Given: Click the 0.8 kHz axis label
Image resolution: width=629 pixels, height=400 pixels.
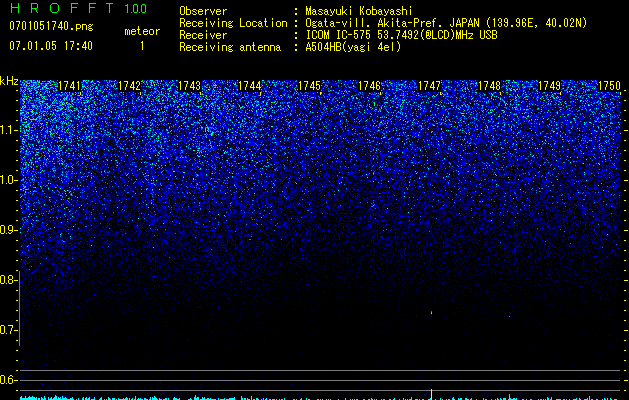Looking at the screenshot, I should [x=9, y=280].
